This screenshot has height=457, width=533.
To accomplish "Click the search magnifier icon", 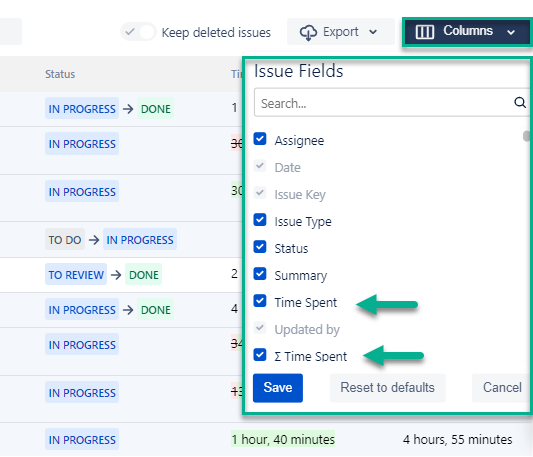I will pyautogui.click(x=520, y=102).
